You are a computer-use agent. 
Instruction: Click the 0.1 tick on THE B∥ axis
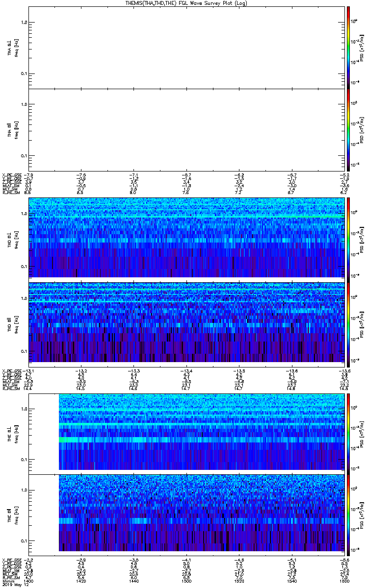[24, 541]
